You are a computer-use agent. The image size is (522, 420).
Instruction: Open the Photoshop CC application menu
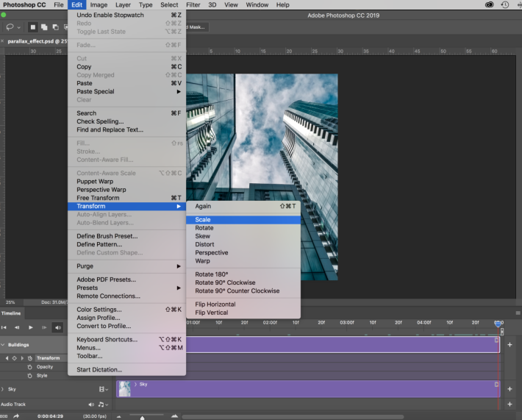click(x=24, y=4)
